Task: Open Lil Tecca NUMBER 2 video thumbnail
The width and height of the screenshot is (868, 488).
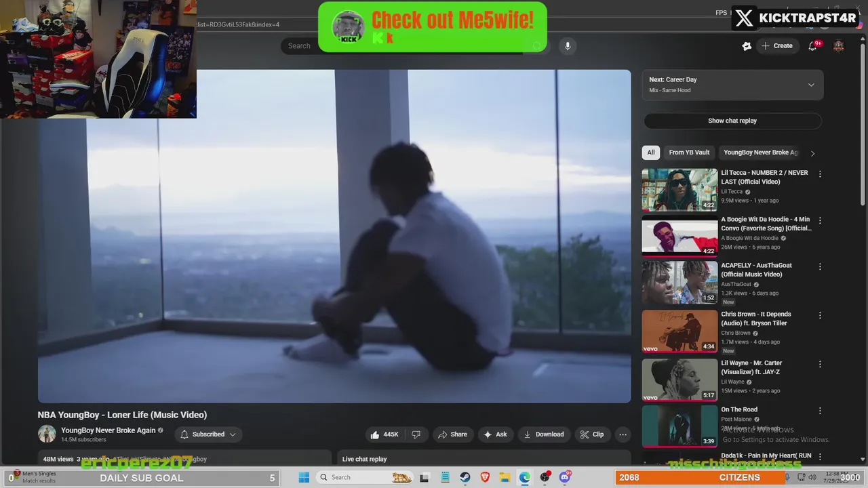Action: 679,190
